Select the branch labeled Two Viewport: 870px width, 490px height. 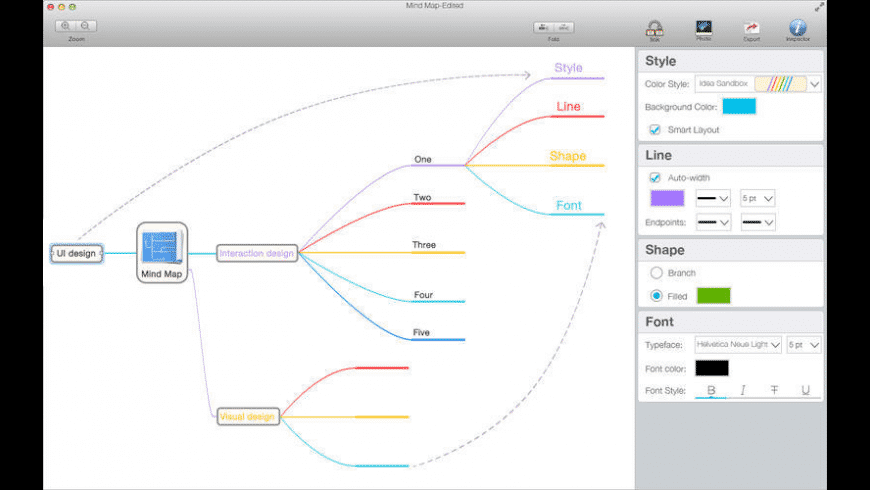coord(422,197)
